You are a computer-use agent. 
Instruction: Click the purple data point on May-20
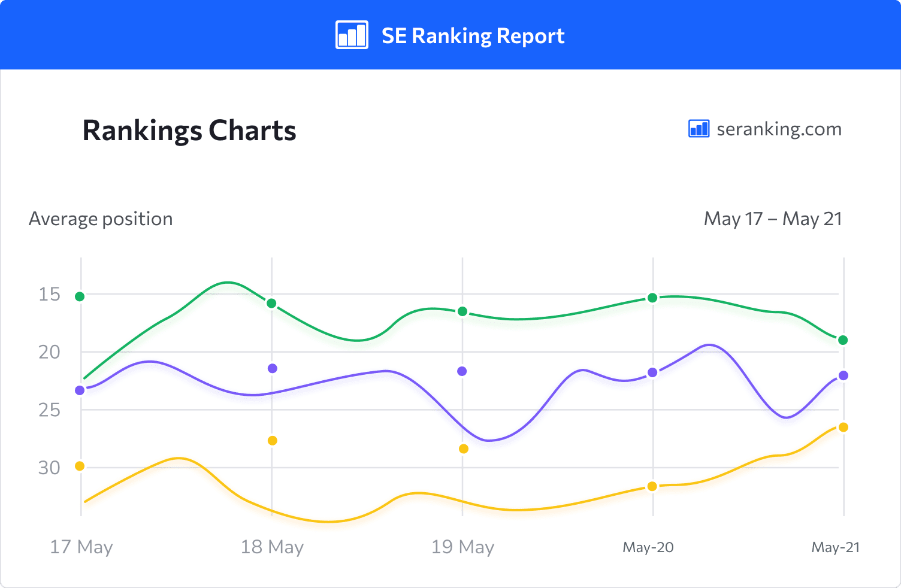pos(653,372)
